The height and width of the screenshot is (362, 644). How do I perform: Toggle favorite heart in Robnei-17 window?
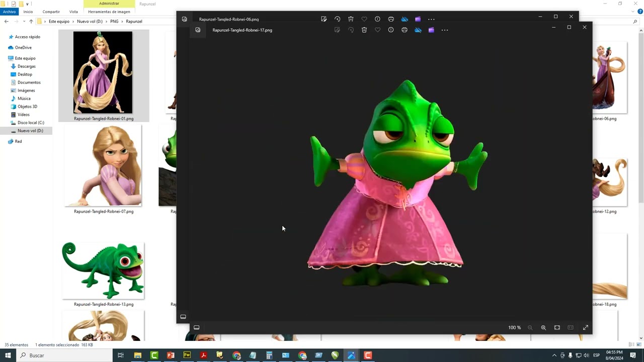377,30
